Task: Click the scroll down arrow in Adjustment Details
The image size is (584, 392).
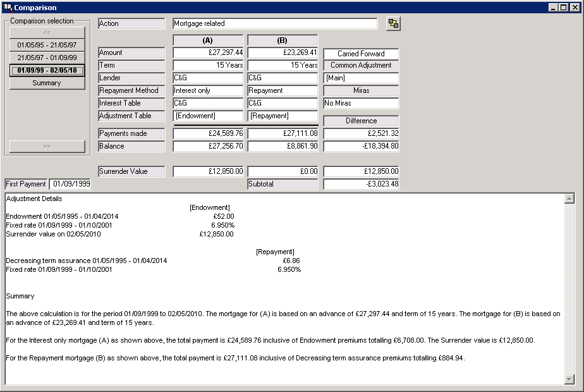Action: [x=569, y=379]
